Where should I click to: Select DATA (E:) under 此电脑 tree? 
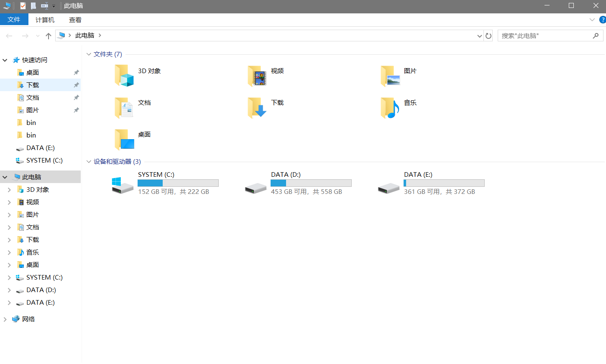point(41,302)
